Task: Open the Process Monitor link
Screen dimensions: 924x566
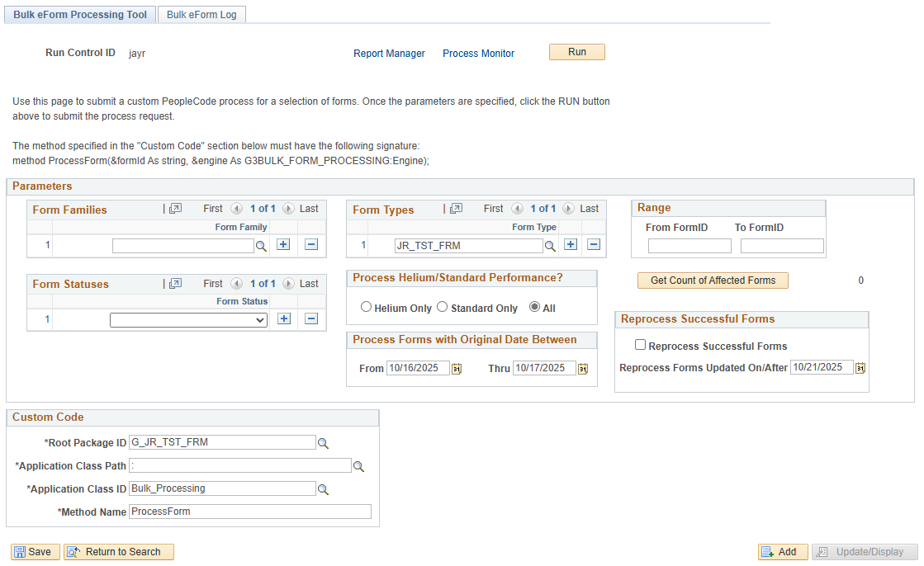Action: pyautogui.click(x=478, y=53)
